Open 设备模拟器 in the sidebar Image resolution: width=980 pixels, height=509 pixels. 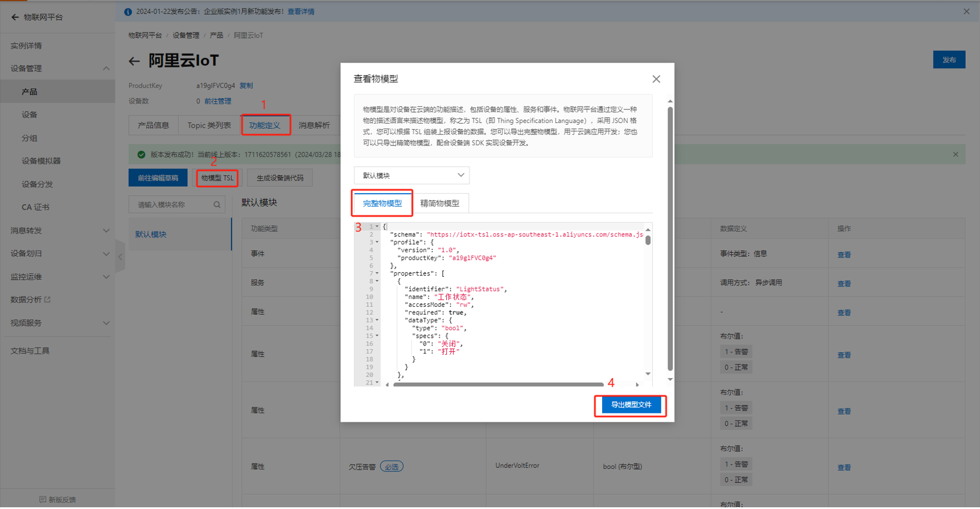(x=41, y=161)
